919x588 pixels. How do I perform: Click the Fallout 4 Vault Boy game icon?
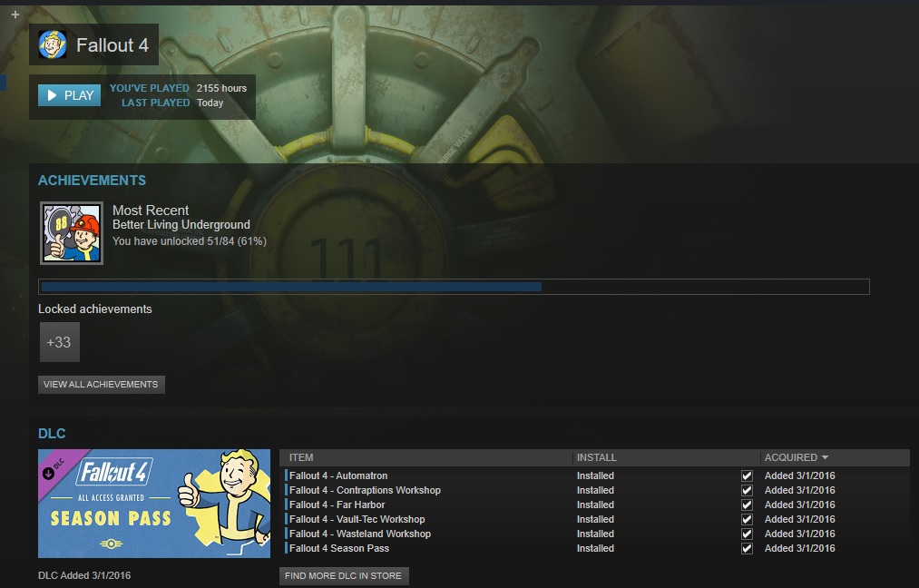(53, 44)
